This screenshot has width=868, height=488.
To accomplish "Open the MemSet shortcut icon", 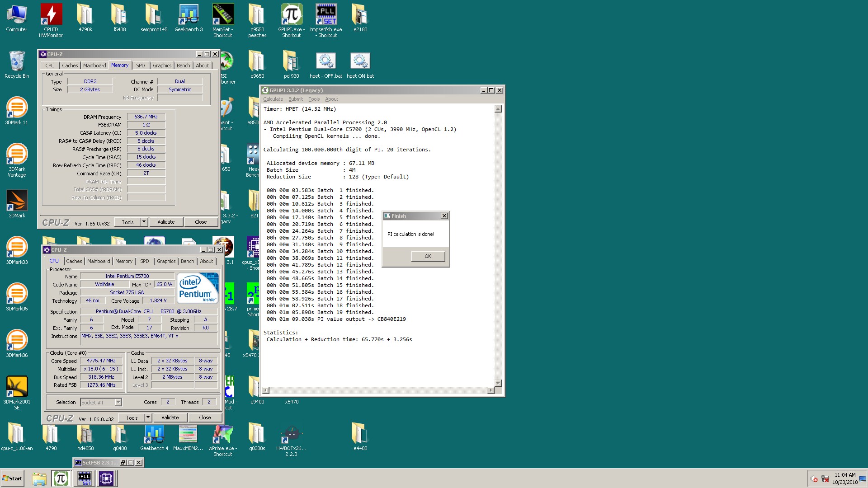I will 223,20.
